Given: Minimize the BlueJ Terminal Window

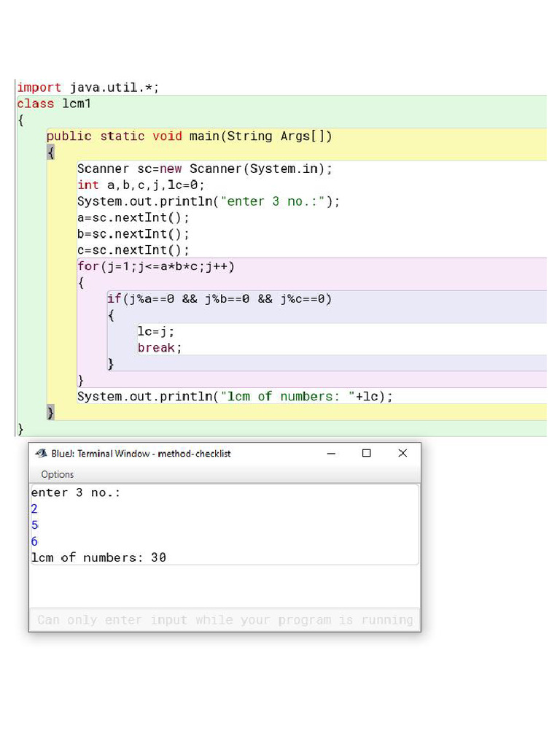Looking at the screenshot, I should (x=332, y=454).
